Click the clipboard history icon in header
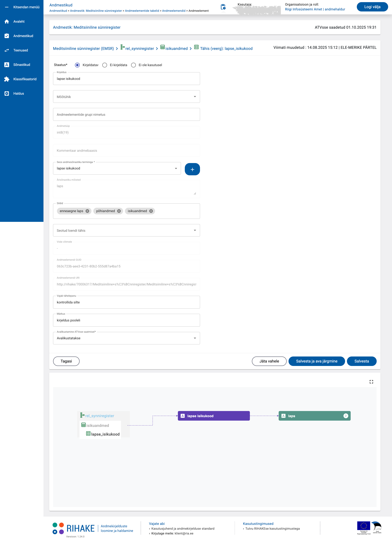This screenshot has height=541, width=392. tap(223, 7)
